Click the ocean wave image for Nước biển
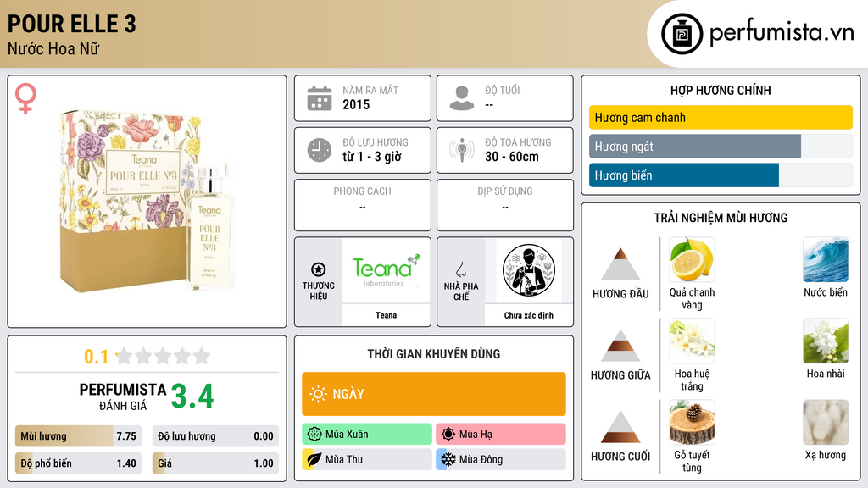 (826, 259)
